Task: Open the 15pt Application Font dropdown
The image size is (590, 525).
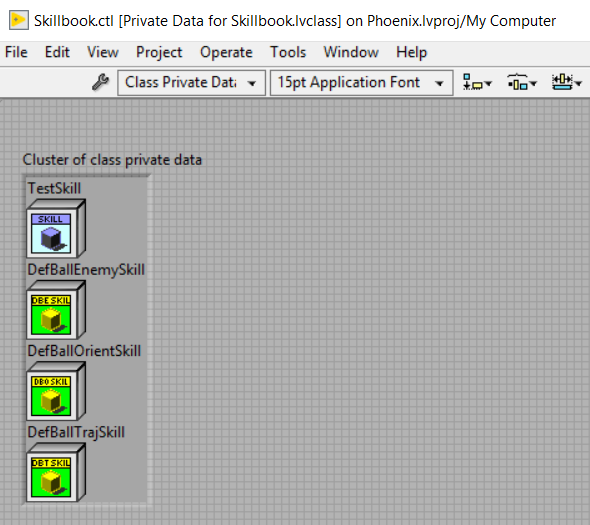Action: point(362,83)
